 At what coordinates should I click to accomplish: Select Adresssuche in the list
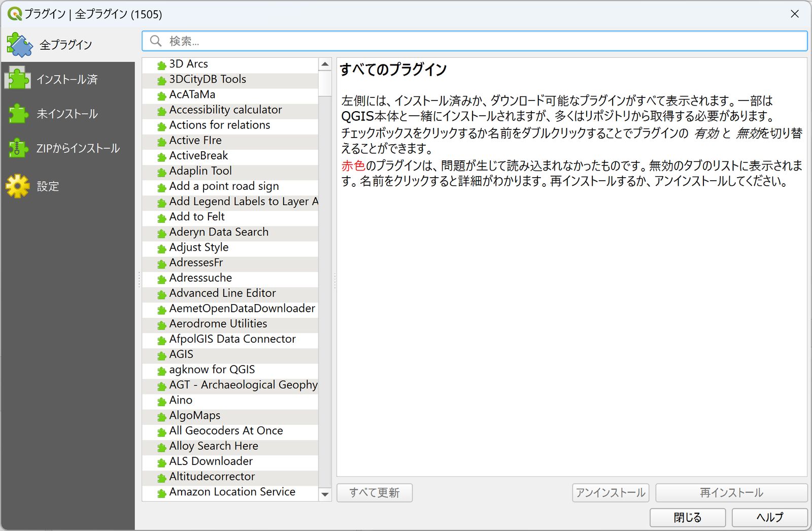(x=230, y=279)
